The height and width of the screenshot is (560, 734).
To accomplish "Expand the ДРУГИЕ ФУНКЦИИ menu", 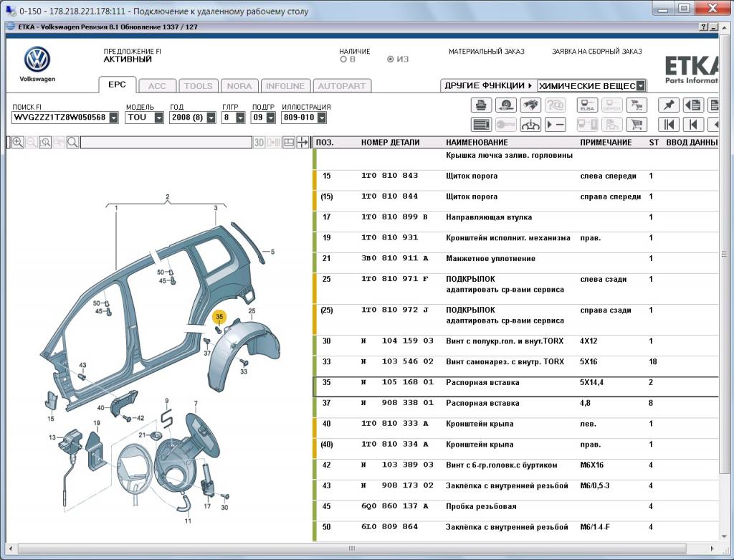I will click(x=488, y=86).
